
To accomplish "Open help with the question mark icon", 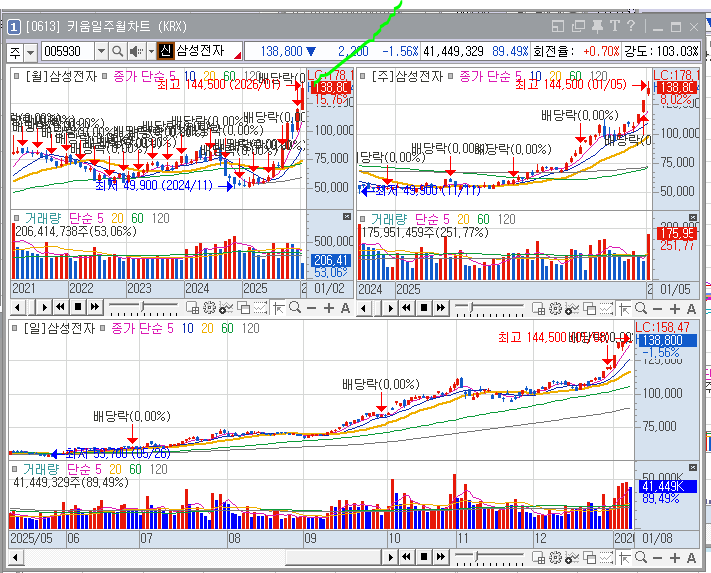I will tap(631, 26).
